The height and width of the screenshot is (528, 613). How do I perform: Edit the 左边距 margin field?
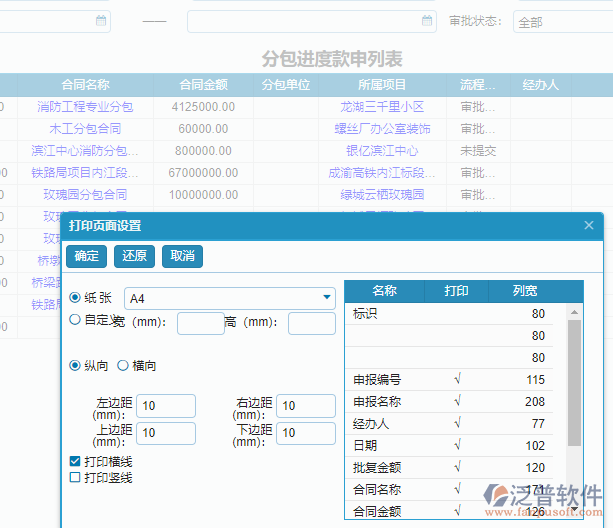pos(166,406)
